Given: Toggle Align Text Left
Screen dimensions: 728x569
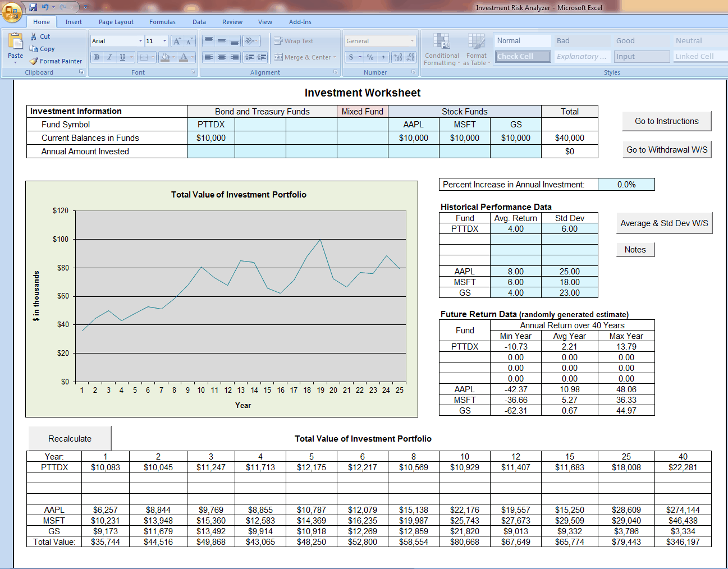Looking at the screenshot, I should 209,57.
